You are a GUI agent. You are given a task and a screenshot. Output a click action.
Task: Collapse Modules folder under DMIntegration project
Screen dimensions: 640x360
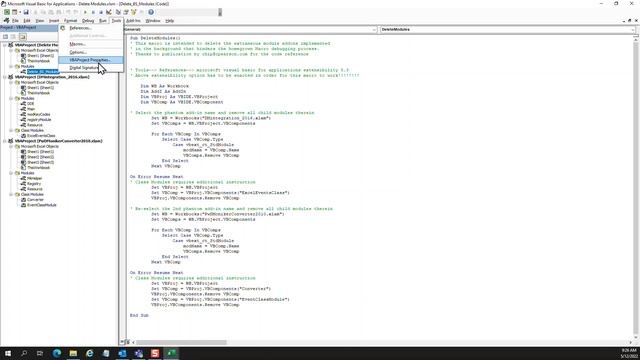11,98
